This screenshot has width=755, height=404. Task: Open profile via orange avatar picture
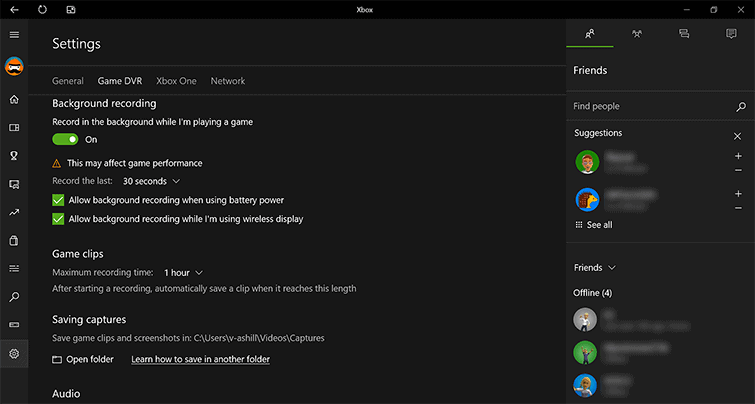14,66
